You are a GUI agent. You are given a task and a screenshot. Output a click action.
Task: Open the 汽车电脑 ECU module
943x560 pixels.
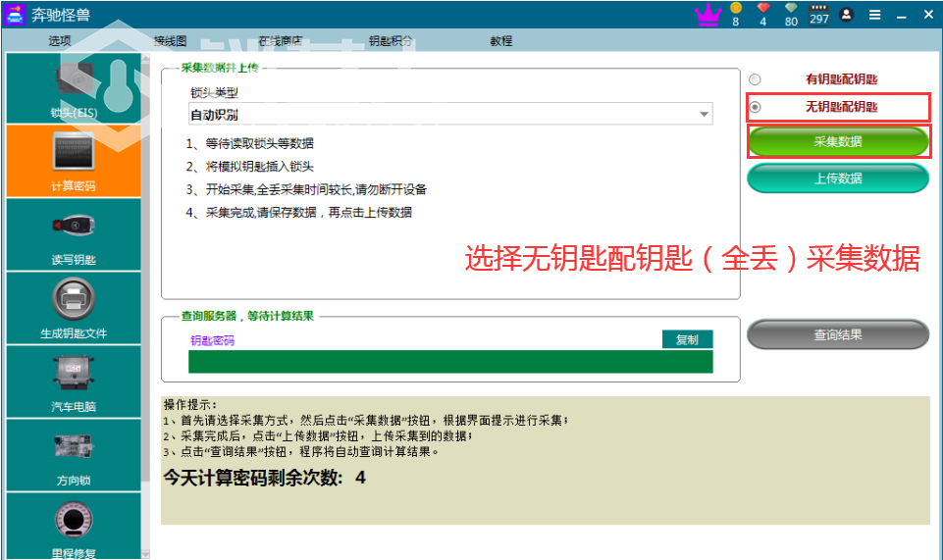click(x=74, y=382)
